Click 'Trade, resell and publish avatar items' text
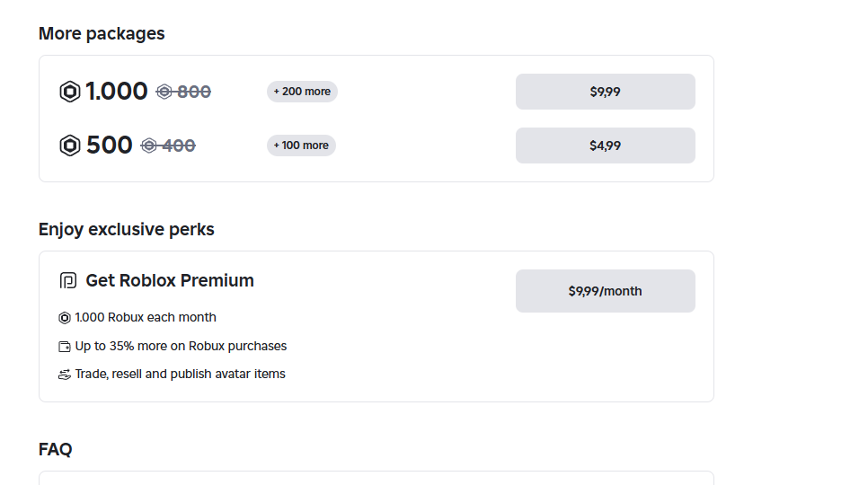This screenshot has width=868, height=485. [x=180, y=374]
